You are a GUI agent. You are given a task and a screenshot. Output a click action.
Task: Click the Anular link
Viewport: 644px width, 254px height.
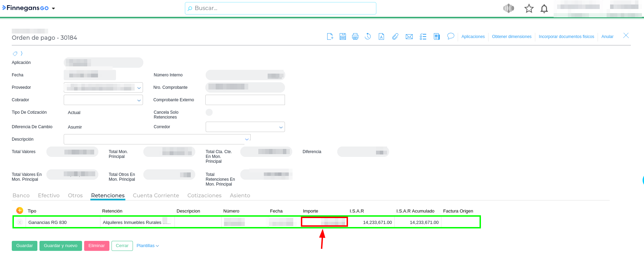607,37
